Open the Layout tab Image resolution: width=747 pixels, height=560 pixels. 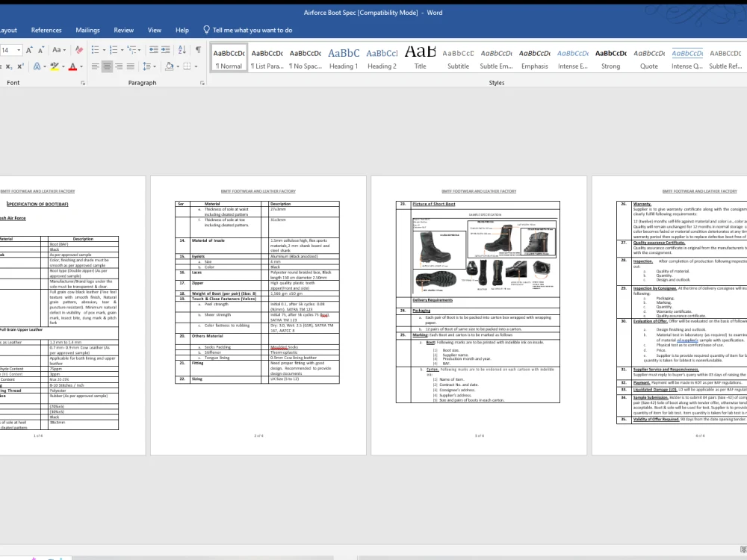8,30
